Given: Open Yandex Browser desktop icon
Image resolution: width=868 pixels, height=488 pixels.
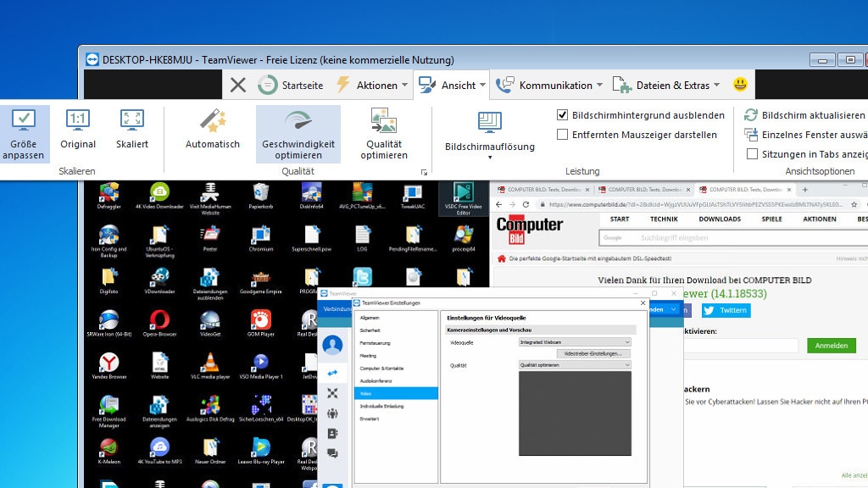Looking at the screenshot, I should pos(109,366).
